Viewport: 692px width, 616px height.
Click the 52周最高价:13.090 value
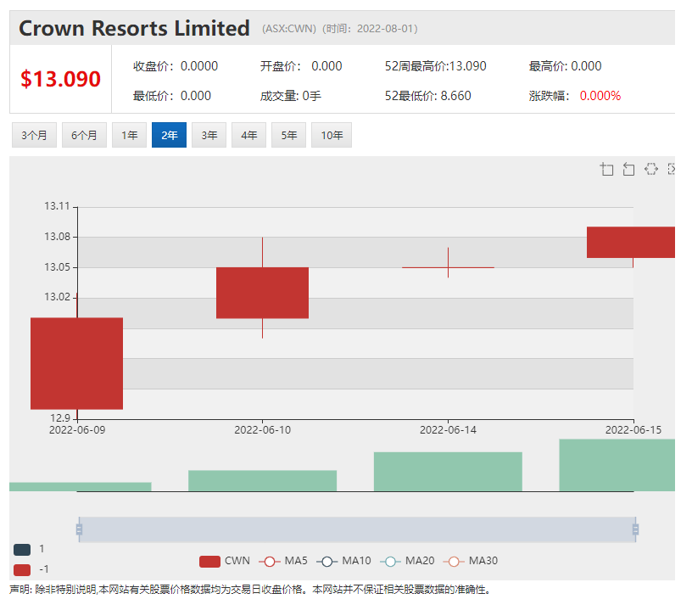(436, 66)
